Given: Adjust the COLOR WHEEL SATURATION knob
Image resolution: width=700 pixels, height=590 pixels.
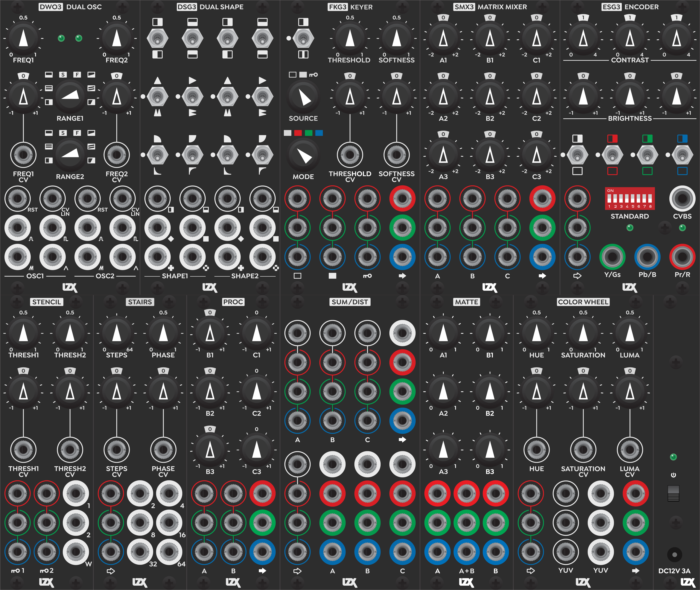Looking at the screenshot, I should tap(583, 333).
